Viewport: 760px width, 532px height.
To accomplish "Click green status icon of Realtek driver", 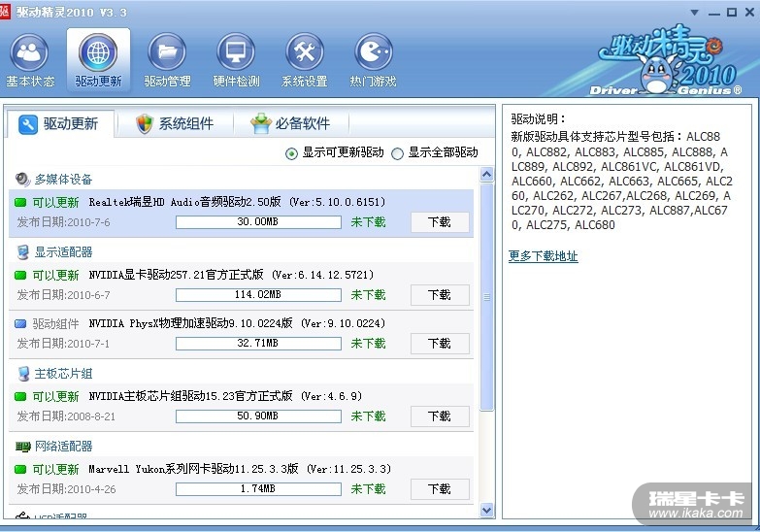I will coord(20,202).
